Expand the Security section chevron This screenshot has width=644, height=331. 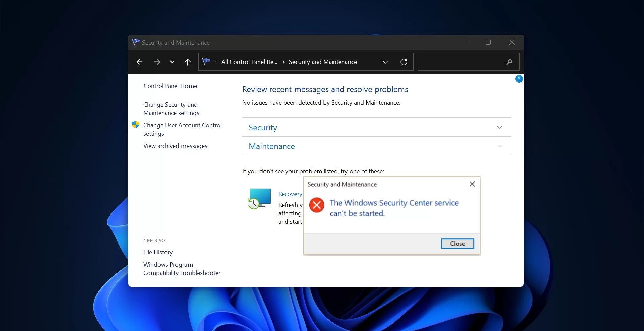[499, 127]
